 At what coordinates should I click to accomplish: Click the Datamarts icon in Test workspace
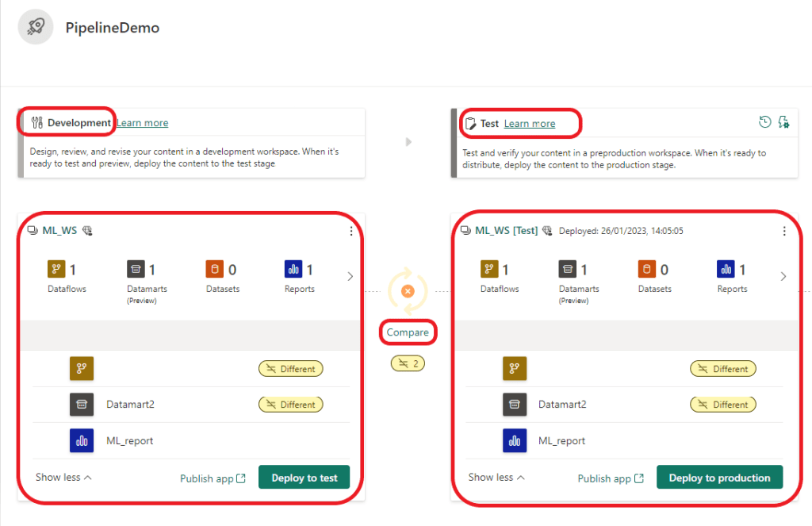click(568, 270)
